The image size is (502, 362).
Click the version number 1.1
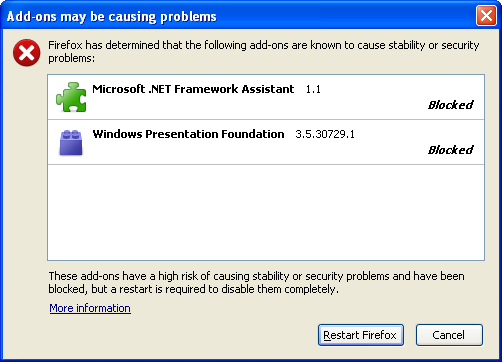point(313,89)
